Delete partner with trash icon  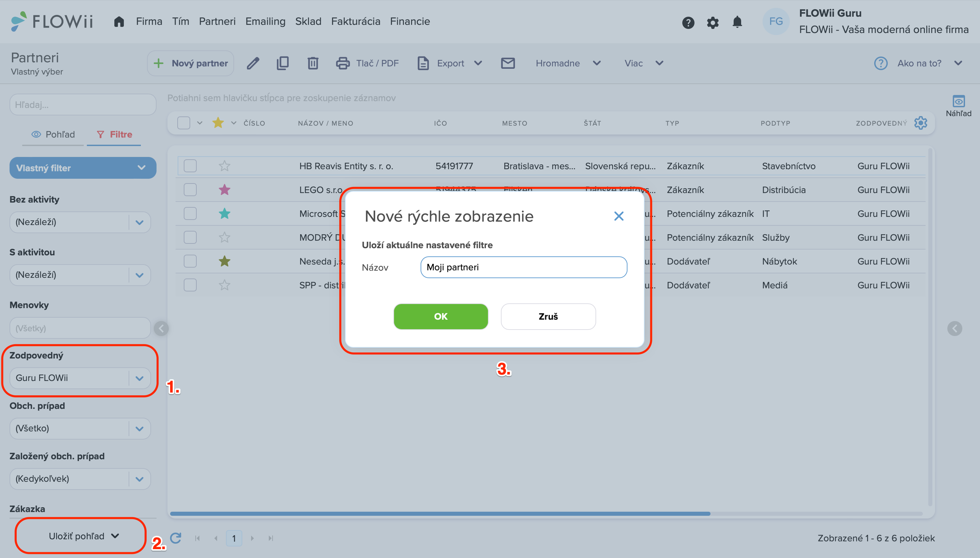(x=312, y=63)
